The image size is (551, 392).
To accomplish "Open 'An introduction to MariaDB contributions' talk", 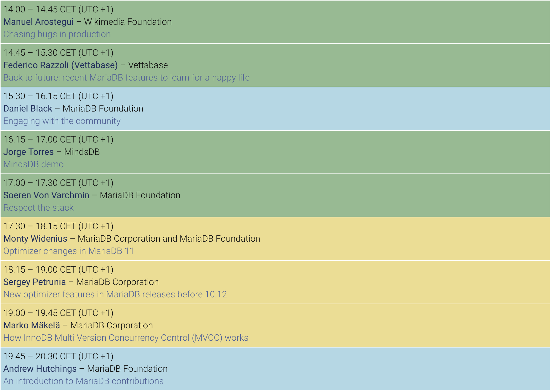I will click(83, 381).
